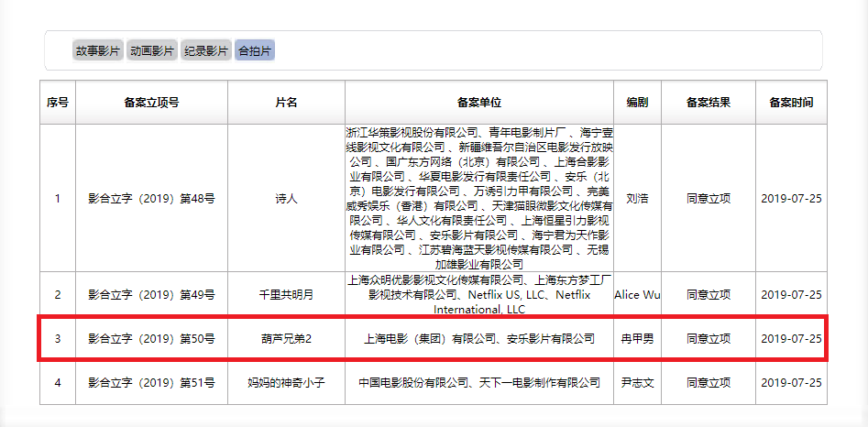
Task: Click the 2019-07-25 date in 千里共明月 row
Action: tap(792, 295)
